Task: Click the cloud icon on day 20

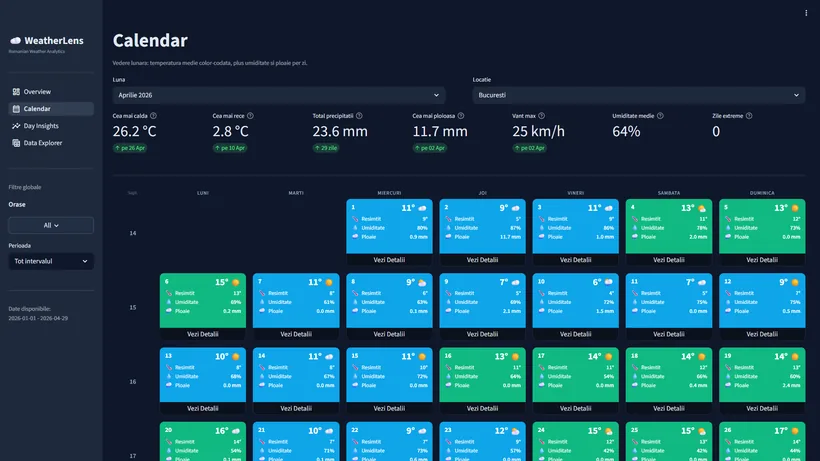Action: [236, 431]
